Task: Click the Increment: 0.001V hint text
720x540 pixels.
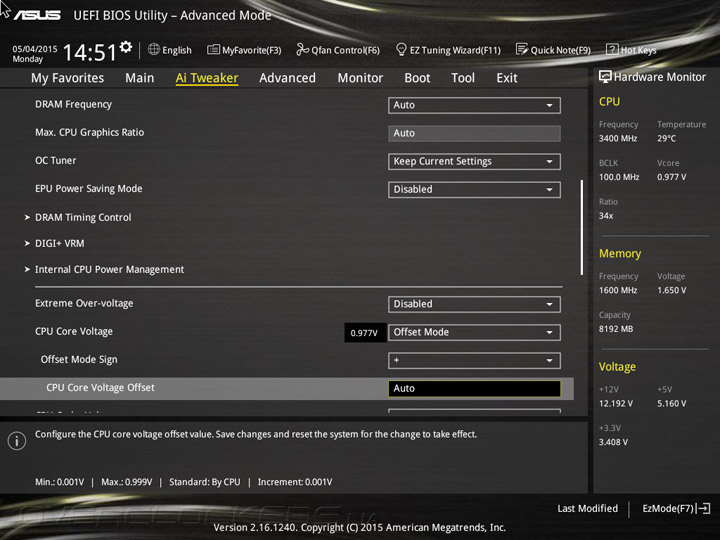Action: [x=295, y=482]
